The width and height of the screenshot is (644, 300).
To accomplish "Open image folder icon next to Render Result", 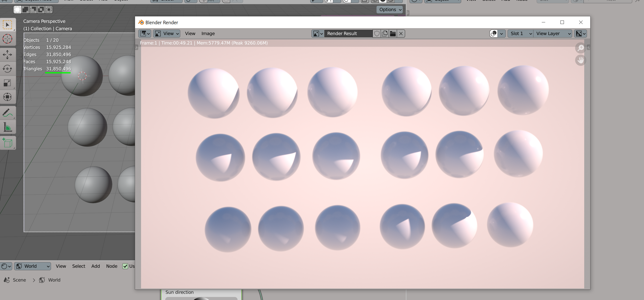I will (x=393, y=33).
